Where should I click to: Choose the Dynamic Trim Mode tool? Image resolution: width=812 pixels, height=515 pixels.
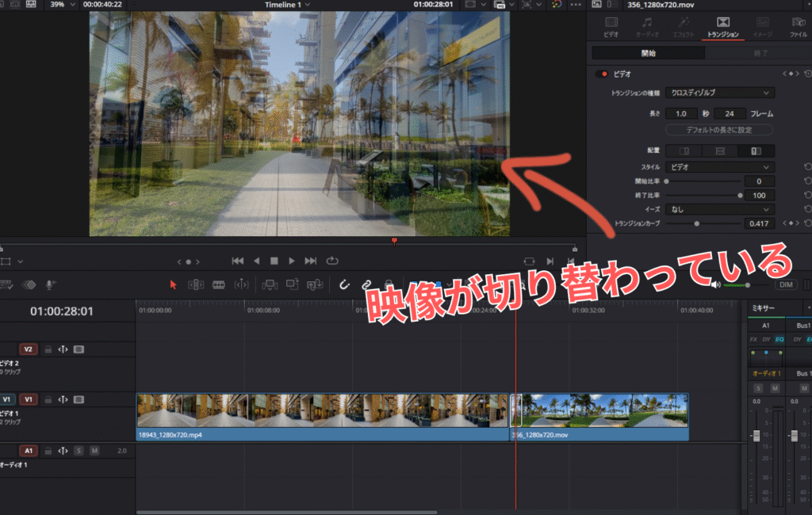(219, 284)
